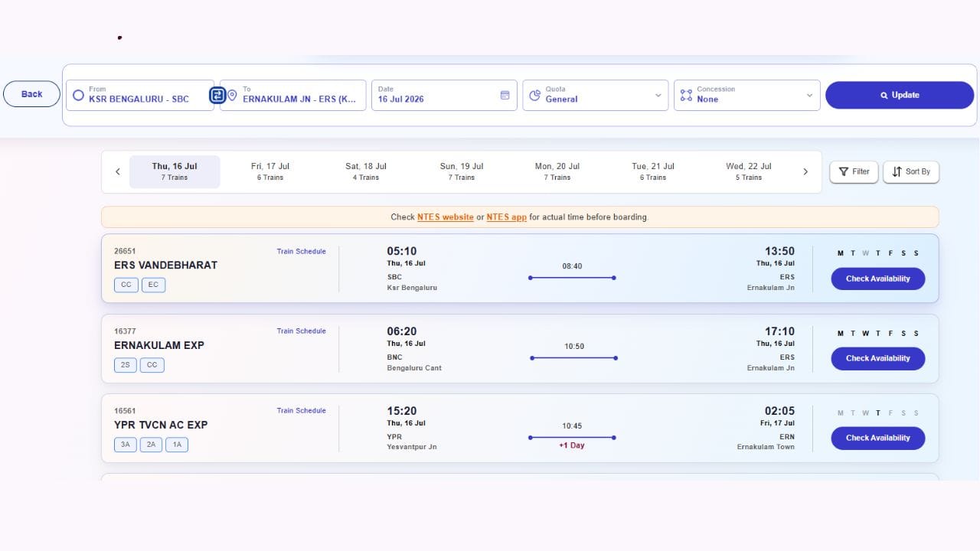The height and width of the screenshot is (551, 980).
Task: Open the NTES website link
Action: tap(446, 217)
